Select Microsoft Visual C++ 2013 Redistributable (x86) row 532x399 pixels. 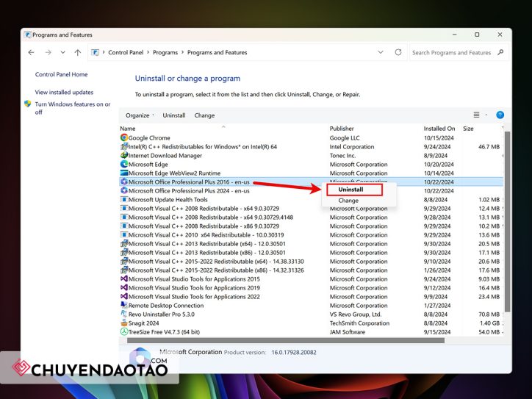click(311, 253)
